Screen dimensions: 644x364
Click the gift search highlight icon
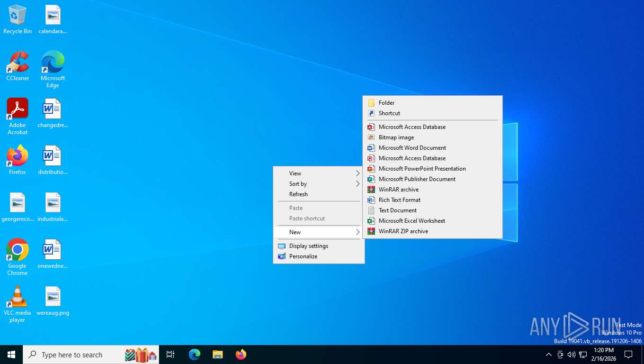[141, 355]
